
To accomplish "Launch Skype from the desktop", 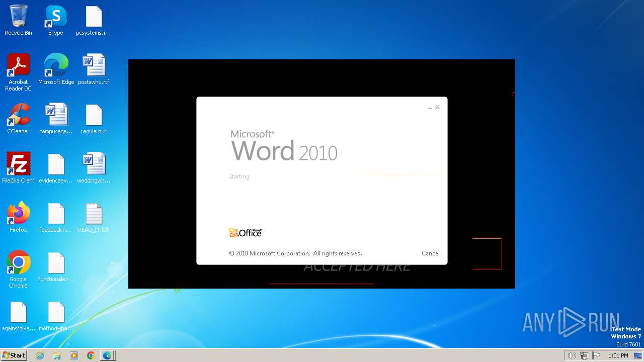I will [56, 21].
